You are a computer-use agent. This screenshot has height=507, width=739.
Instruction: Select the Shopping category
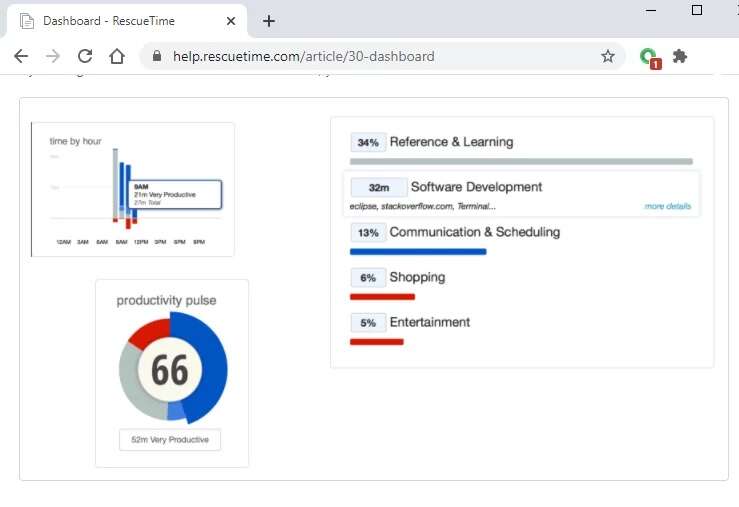417,277
